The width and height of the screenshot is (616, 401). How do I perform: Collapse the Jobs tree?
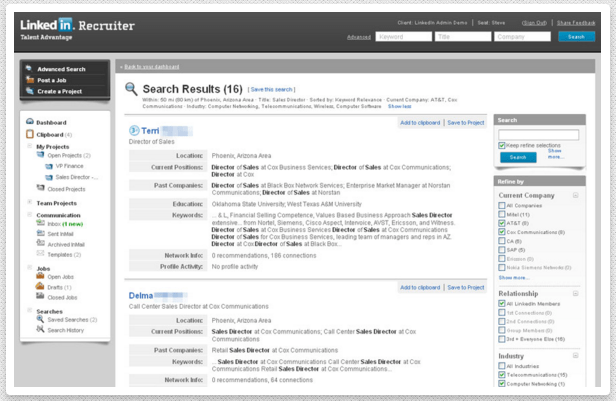(x=29, y=268)
